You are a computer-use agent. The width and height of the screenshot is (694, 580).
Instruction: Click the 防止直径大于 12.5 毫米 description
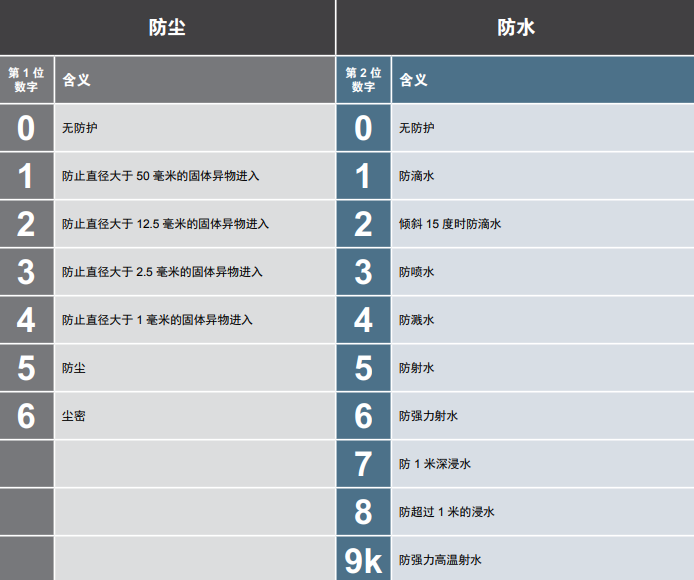tap(165, 224)
